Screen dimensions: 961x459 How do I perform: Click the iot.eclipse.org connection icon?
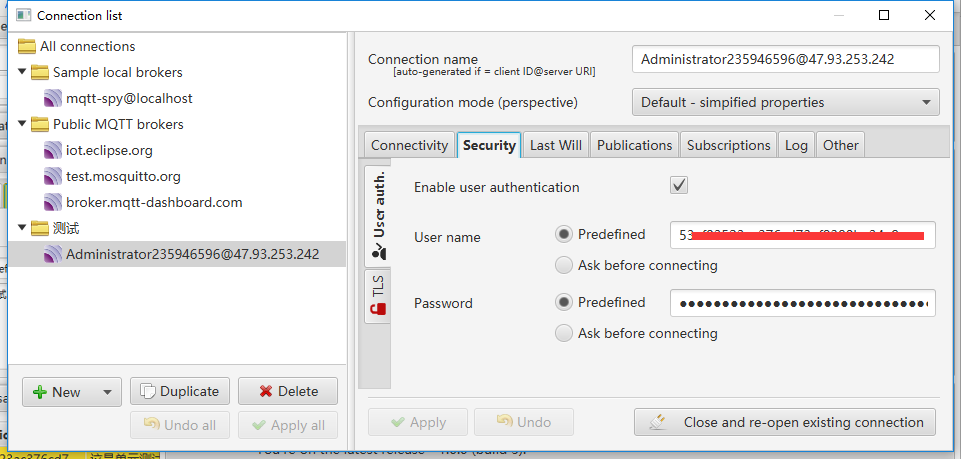[x=53, y=150]
